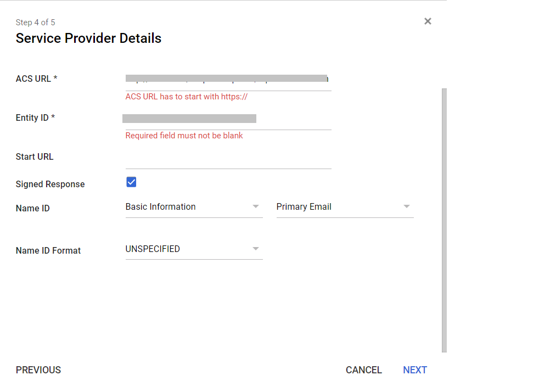Click the PREVIOUS button
The width and height of the screenshot is (539, 392).
click(x=38, y=369)
